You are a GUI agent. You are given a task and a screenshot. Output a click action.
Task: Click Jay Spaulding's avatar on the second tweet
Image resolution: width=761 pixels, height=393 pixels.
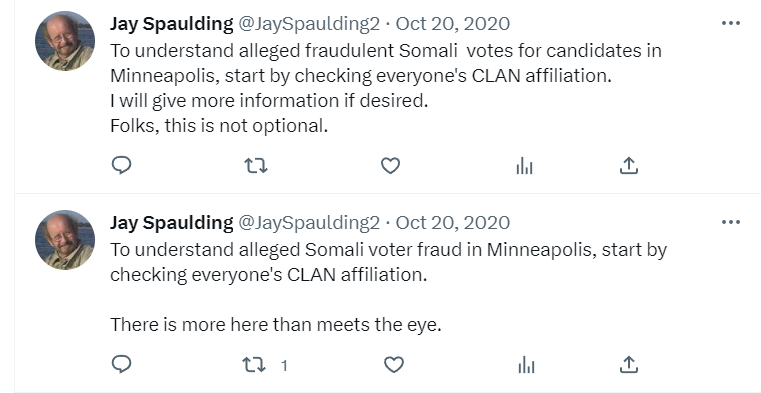65,240
